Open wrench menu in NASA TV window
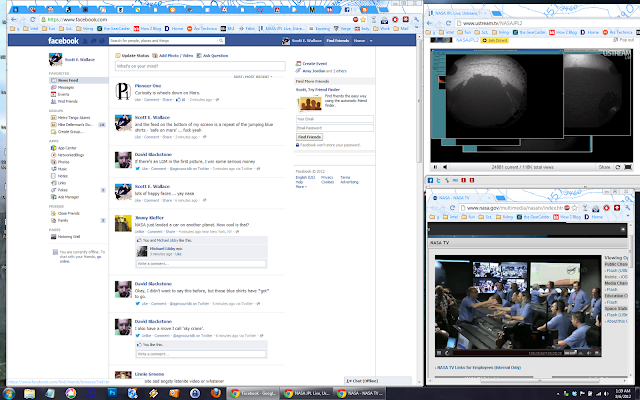The width and height of the screenshot is (640, 400). pyautogui.click(x=627, y=208)
